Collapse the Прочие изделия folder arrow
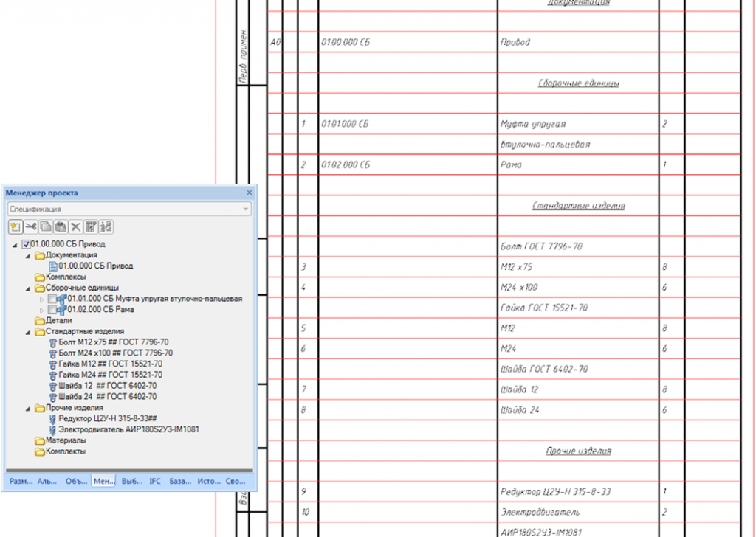756x537 pixels. 28,409
